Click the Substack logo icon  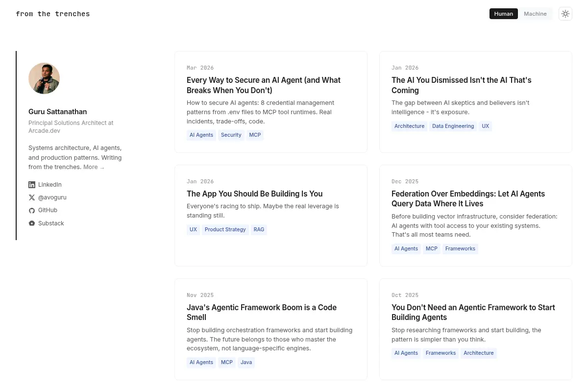click(32, 223)
